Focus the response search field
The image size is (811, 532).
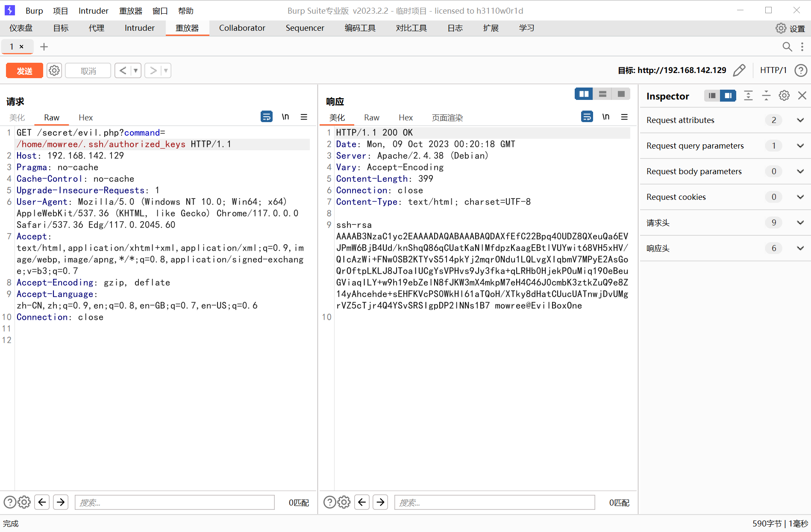point(495,503)
